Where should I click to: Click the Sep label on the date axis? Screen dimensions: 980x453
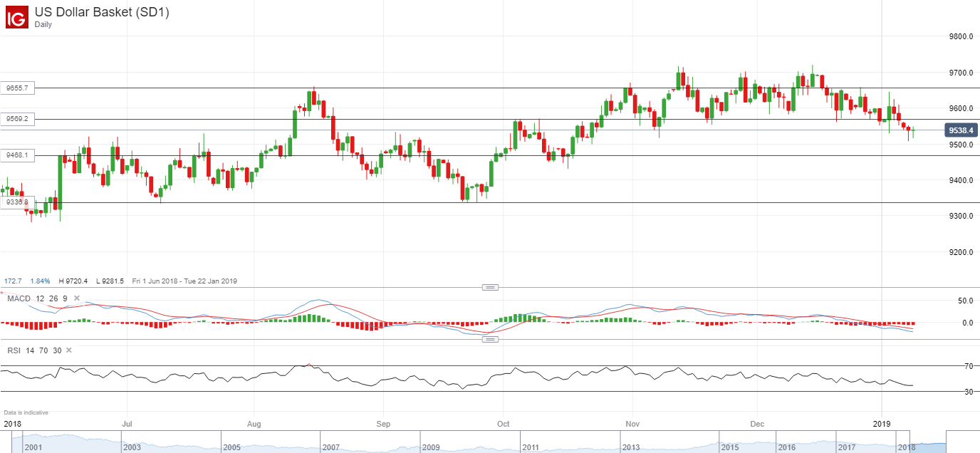click(383, 424)
